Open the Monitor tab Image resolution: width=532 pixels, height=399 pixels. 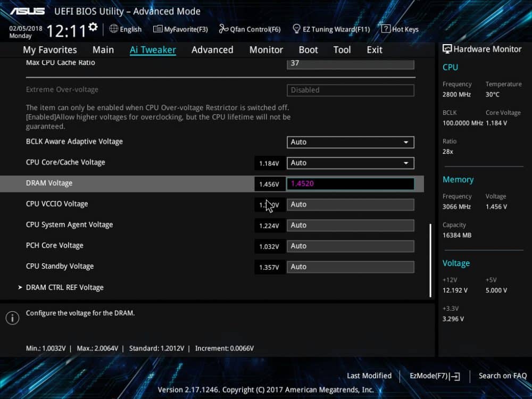(266, 50)
